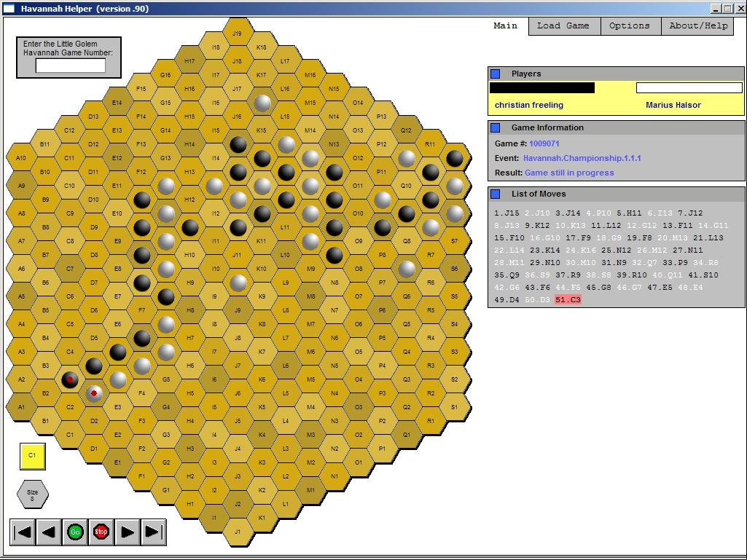This screenshot has height=560, width=747.
Task: Select move 41.S10 in the move list
Action: coord(703,275)
